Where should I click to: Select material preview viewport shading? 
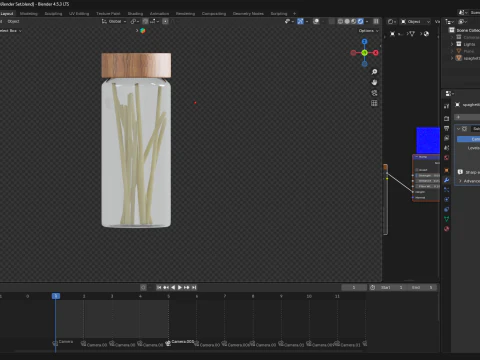354,21
